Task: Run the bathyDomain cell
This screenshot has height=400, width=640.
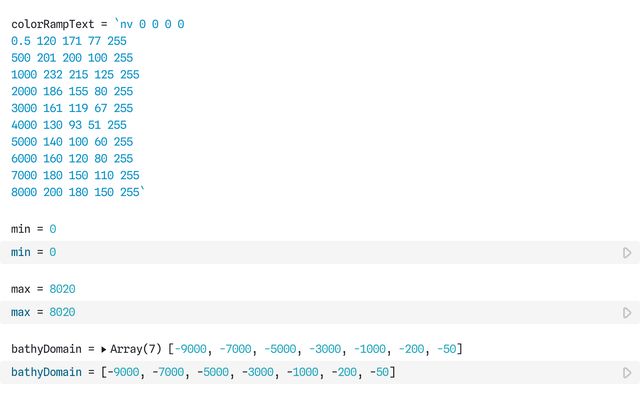Action: (x=627, y=373)
